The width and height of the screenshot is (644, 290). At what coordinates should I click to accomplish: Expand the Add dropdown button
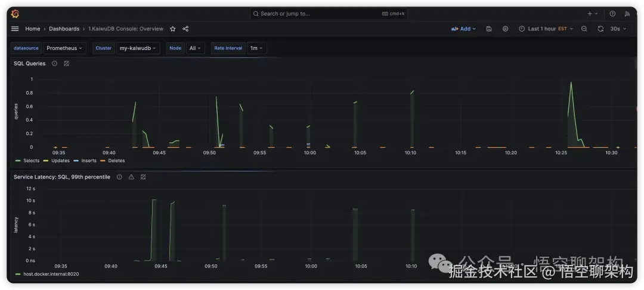click(464, 29)
